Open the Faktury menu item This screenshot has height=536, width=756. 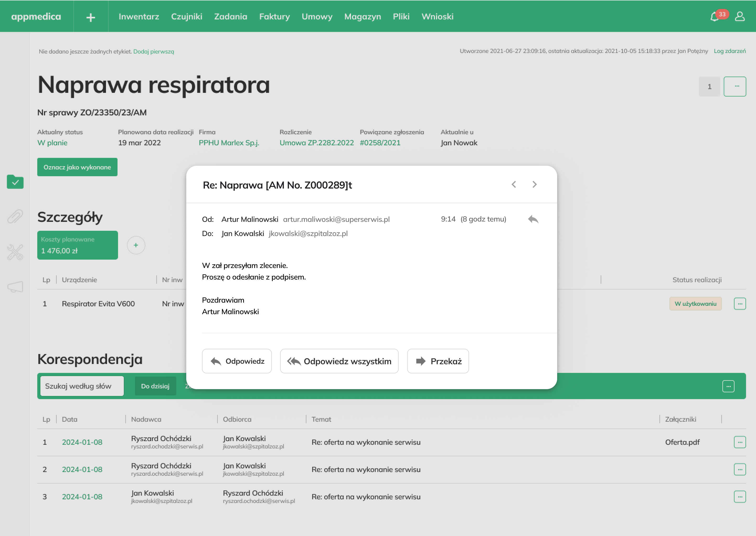pyautogui.click(x=275, y=16)
